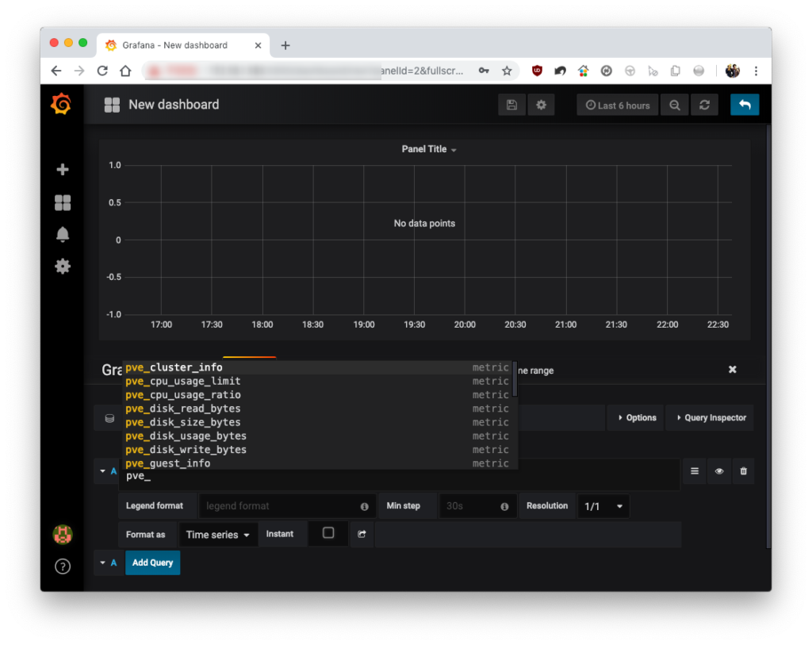
Task: Click the browser back button
Action: (56, 71)
